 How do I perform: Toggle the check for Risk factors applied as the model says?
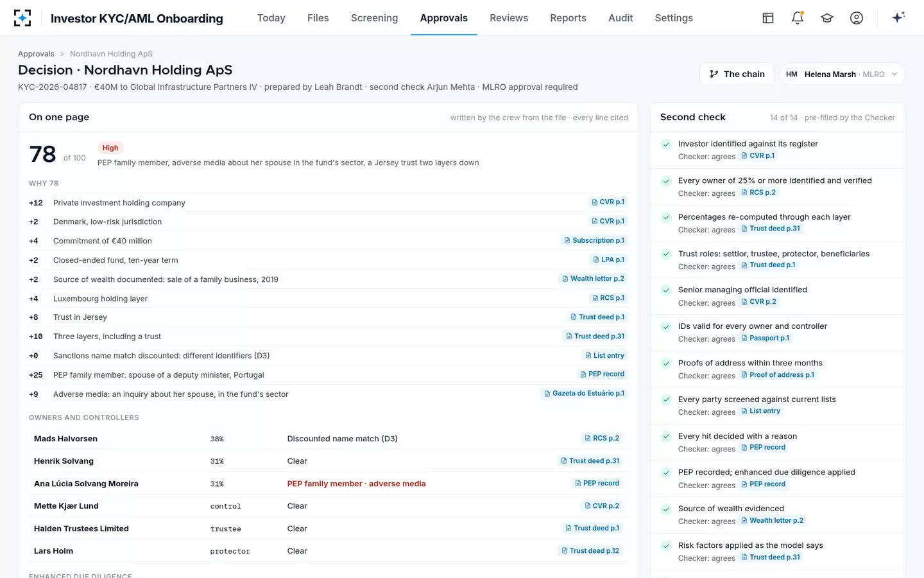666,546
